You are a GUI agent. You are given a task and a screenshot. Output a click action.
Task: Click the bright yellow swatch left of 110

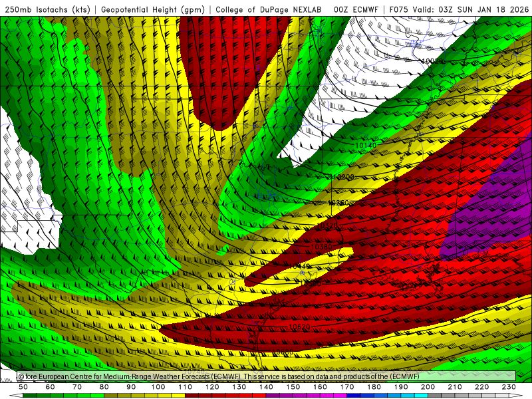tap(178, 396)
